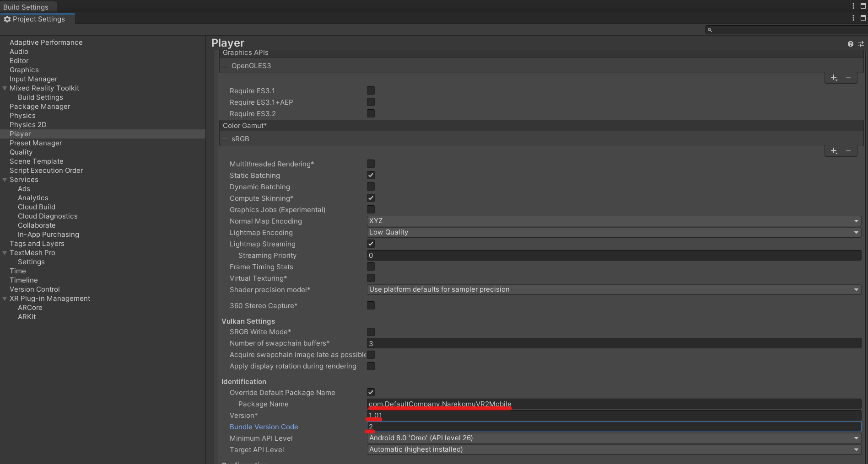Enable SRGB Write Mode checkbox

[371, 332]
